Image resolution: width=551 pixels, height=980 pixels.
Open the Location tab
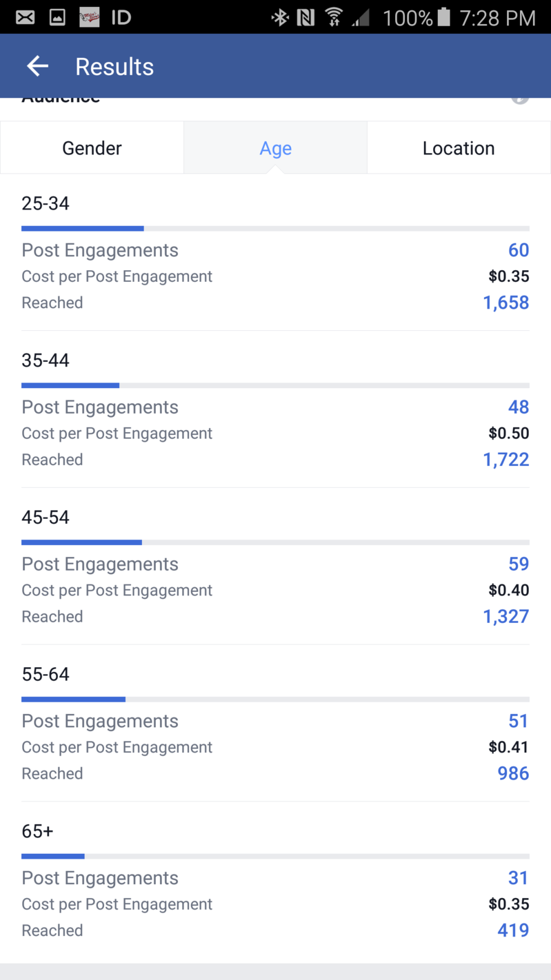click(x=459, y=148)
